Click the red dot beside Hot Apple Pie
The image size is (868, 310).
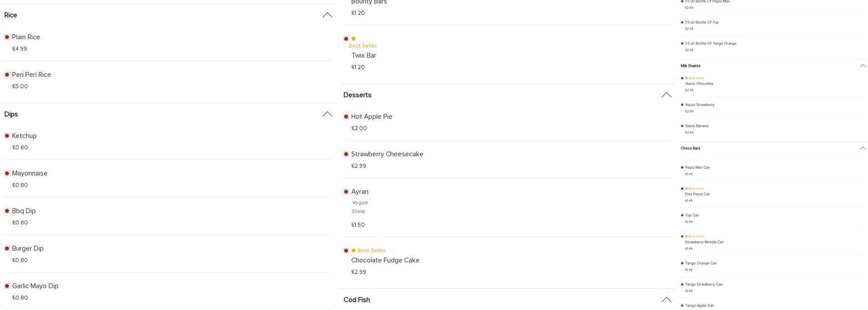346,117
